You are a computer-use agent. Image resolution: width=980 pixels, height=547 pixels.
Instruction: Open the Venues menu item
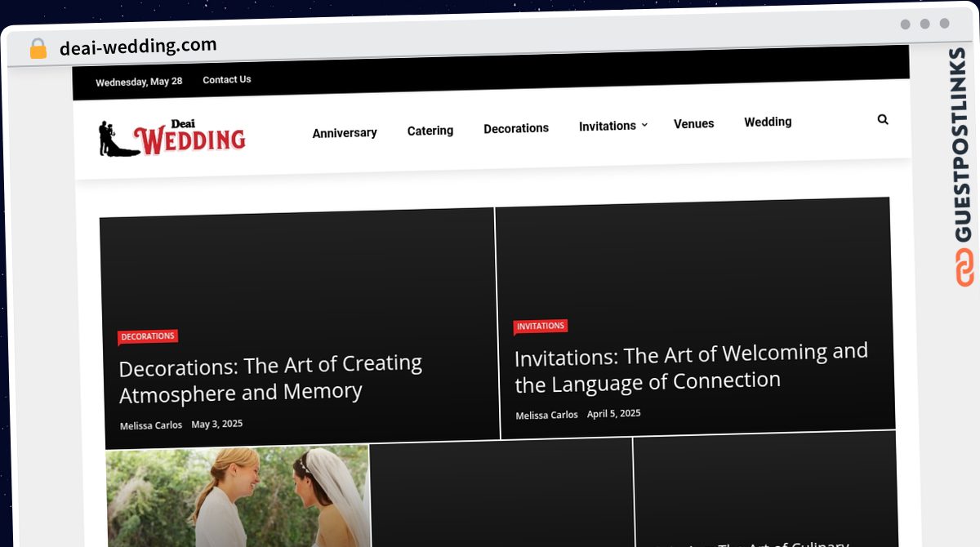(x=694, y=123)
